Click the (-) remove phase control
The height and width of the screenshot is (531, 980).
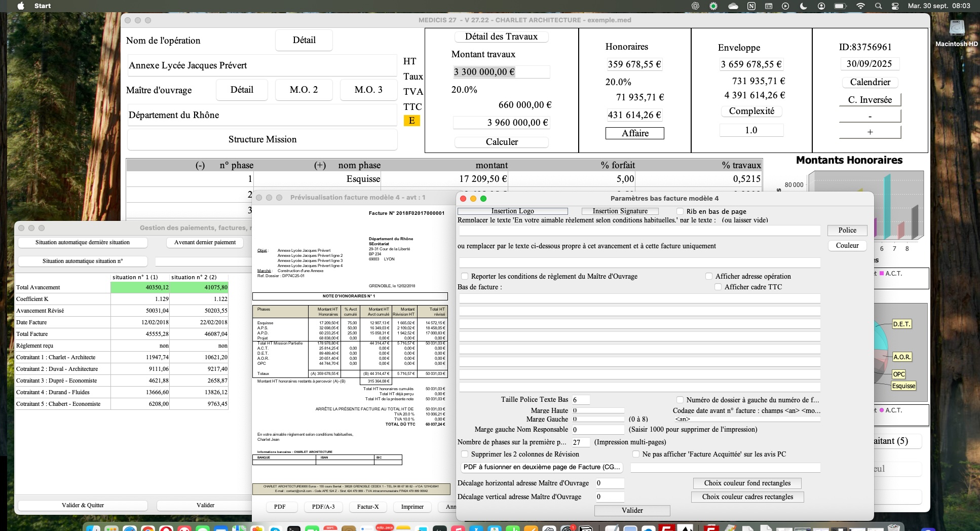coord(200,165)
